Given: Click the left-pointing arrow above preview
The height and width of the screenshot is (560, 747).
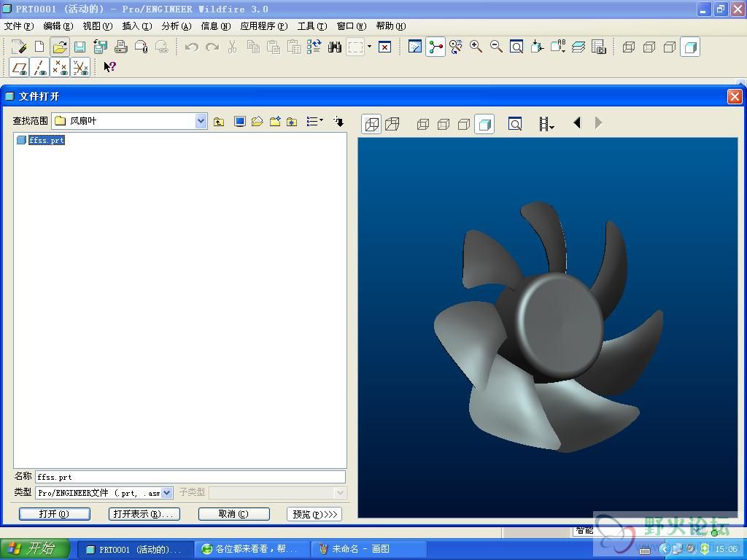Looking at the screenshot, I should click(x=577, y=122).
